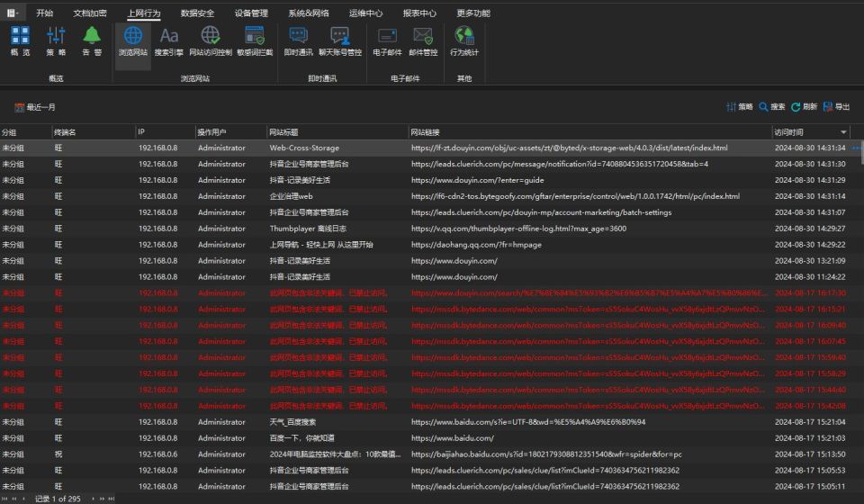
Task: Go to previous page in pager
Action: pyautogui.click(x=14, y=499)
